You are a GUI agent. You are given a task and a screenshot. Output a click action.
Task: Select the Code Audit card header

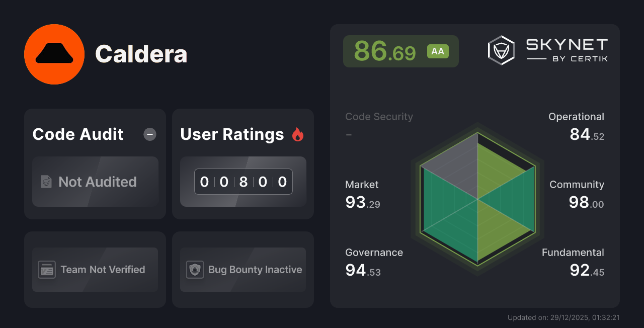(x=77, y=134)
